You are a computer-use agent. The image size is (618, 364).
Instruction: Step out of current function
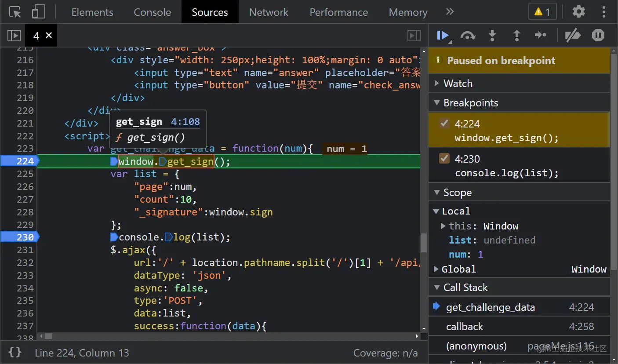coord(517,36)
